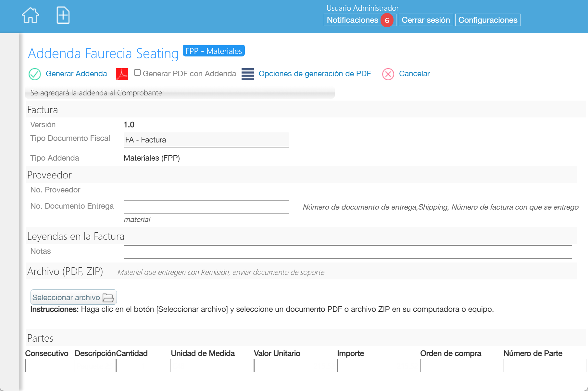Click the Archivo (PDF, ZIP) heading
588x391 pixels.
65,271
